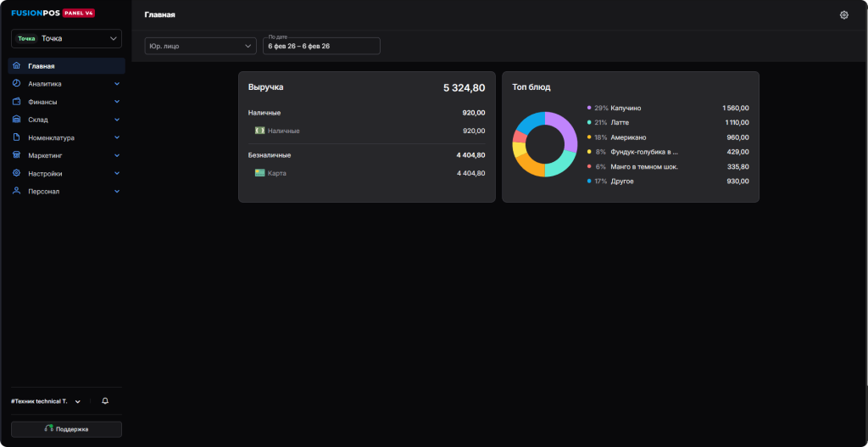Click the Склад warehouse icon

(17, 120)
